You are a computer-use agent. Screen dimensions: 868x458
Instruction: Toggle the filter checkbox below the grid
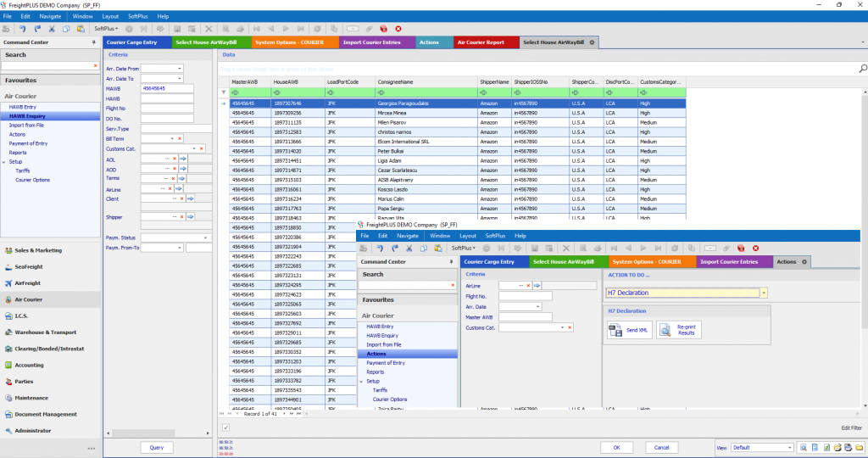point(225,427)
